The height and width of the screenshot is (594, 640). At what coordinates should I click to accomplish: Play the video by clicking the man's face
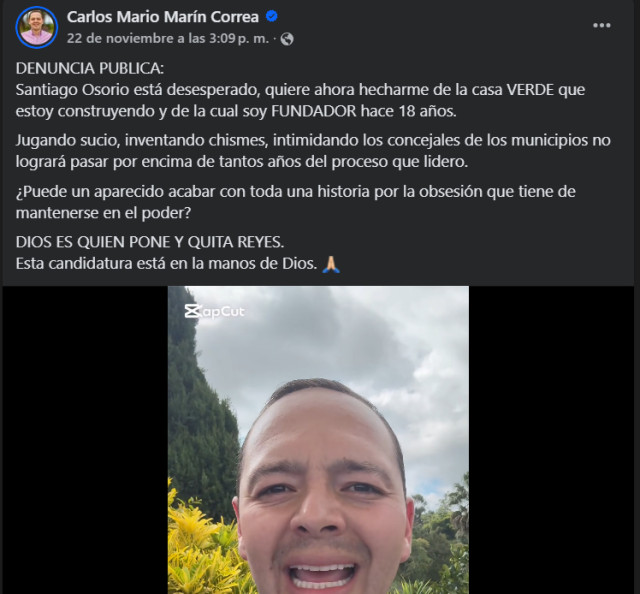322,490
